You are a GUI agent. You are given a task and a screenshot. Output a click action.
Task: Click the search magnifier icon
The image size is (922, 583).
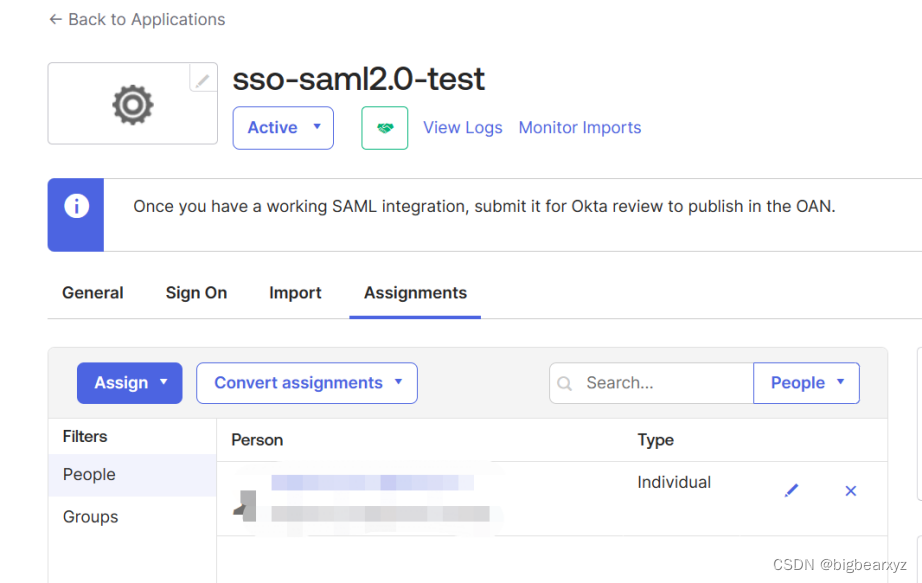(565, 383)
